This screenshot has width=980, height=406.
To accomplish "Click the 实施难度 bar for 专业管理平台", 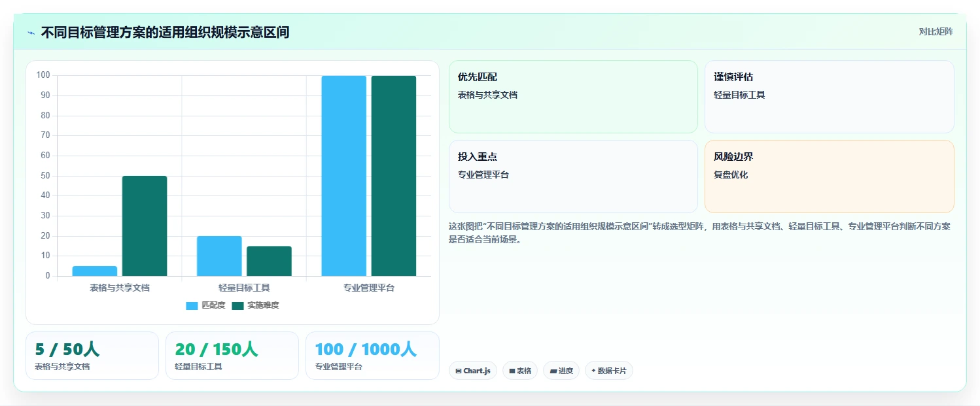I will click(393, 176).
